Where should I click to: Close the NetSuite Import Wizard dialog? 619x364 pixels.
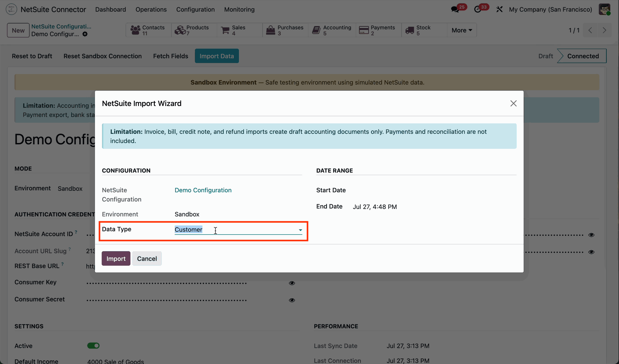(513, 103)
